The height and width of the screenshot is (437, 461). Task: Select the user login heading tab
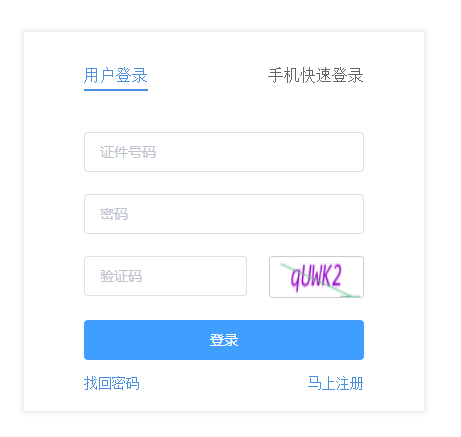(x=116, y=76)
